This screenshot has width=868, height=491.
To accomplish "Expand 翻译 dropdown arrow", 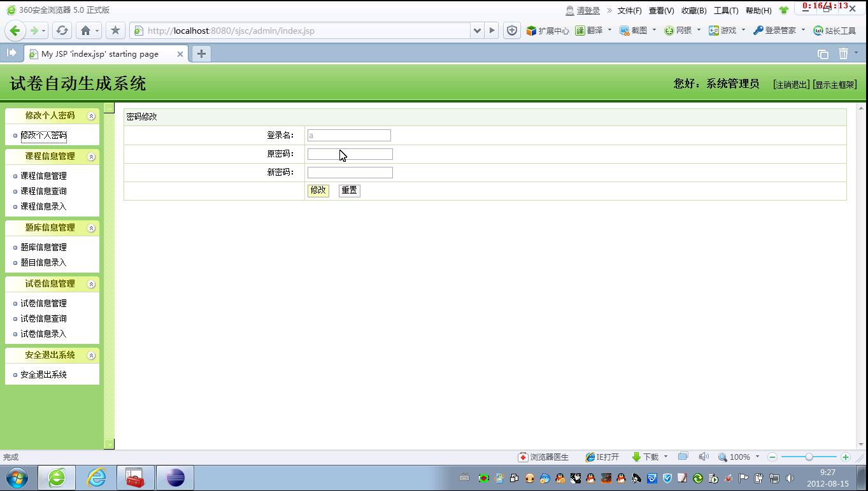I will (x=609, y=30).
